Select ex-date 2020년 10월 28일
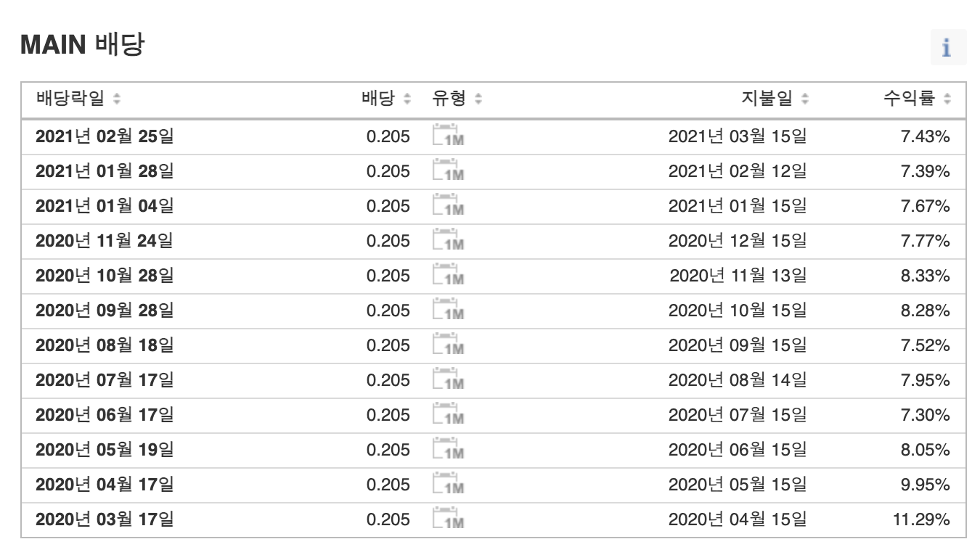 [105, 276]
